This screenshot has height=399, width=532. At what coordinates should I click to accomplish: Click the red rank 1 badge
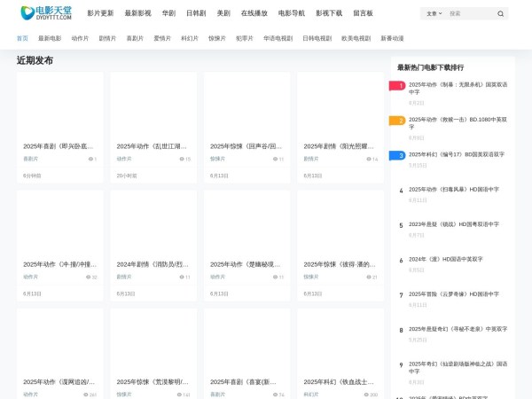pyautogui.click(x=397, y=86)
